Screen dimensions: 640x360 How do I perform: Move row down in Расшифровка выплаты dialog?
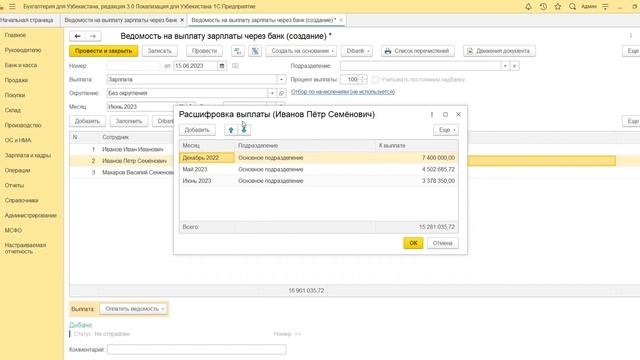[x=244, y=130]
